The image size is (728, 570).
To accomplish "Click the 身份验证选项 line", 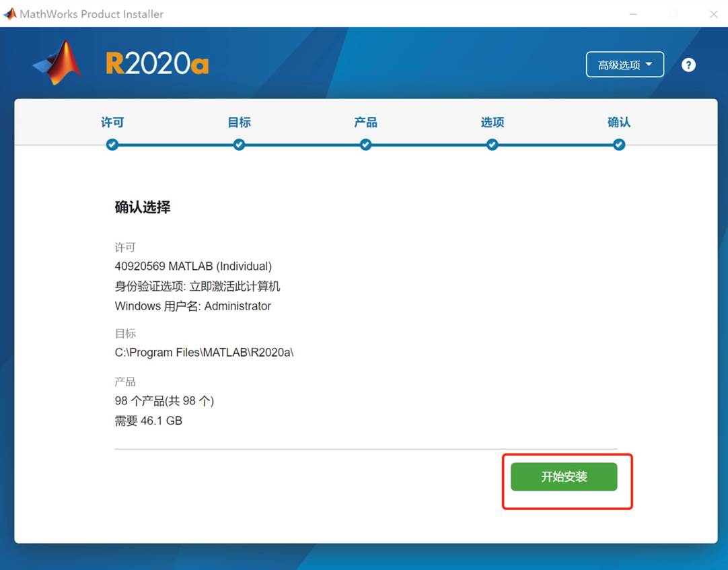I will (197, 286).
